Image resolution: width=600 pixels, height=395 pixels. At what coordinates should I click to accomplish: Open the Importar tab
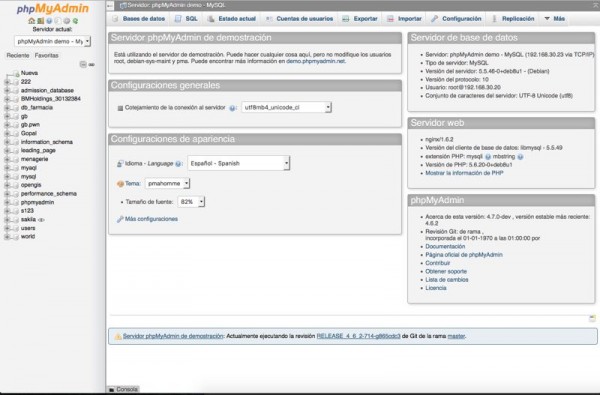[404, 18]
